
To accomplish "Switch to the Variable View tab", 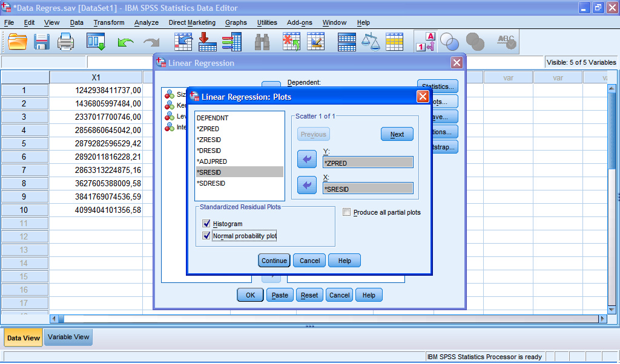I will 68,337.
